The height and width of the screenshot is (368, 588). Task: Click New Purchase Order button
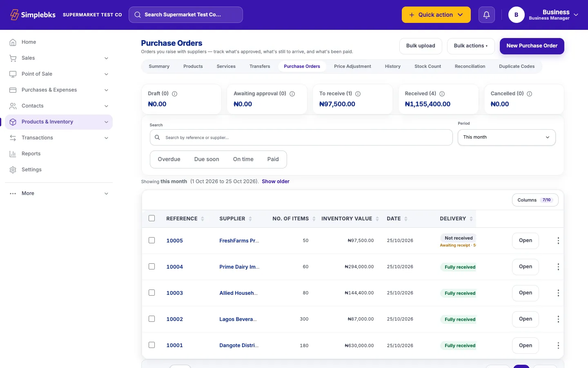click(532, 46)
